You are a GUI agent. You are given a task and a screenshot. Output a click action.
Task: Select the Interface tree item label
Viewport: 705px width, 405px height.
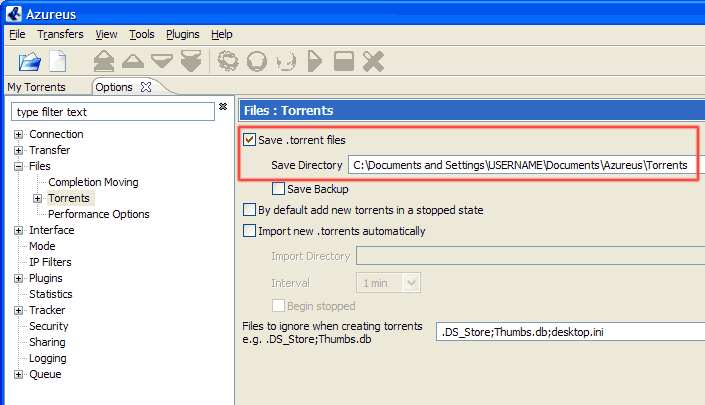coord(52,230)
